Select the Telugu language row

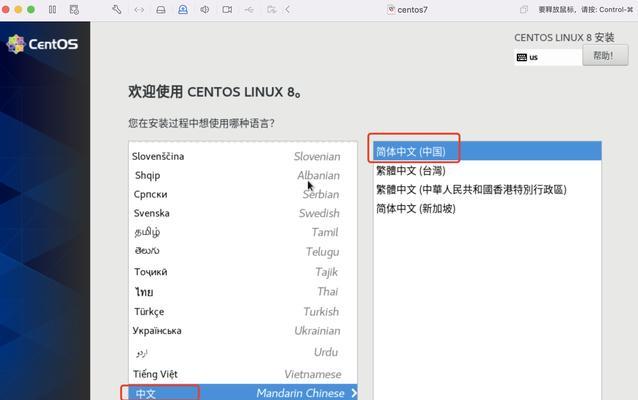(x=243, y=251)
